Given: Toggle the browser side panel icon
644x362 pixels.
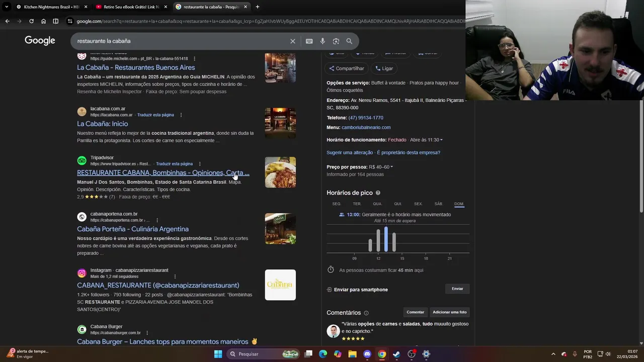Looking at the screenshot, I should click(x=55, y=21).
